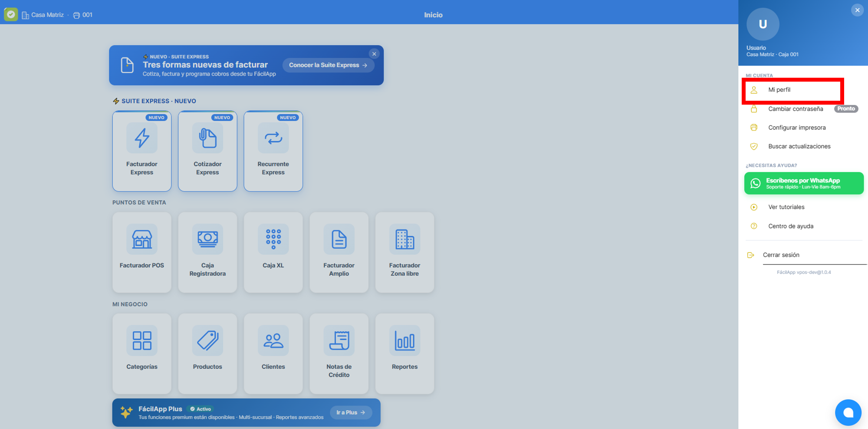868x429 pixels.
Task: View Reportes bar chart tile
Action: coord(405,353)
